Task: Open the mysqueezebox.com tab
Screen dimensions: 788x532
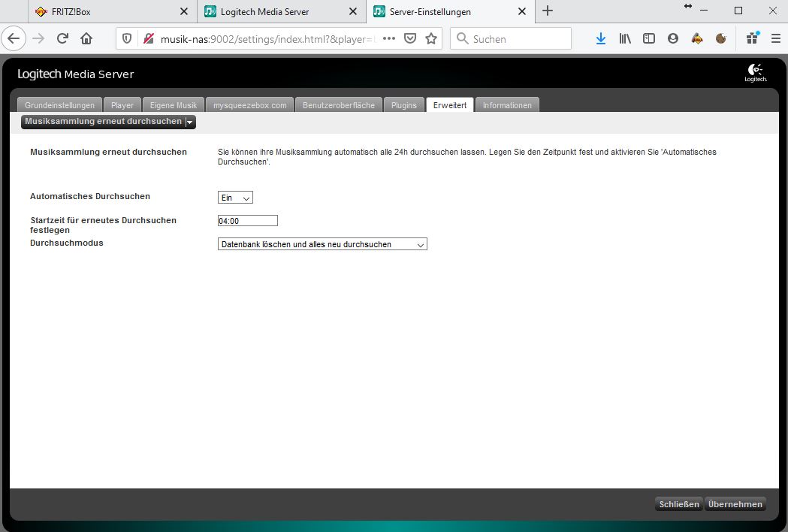Action: (249, 105)
